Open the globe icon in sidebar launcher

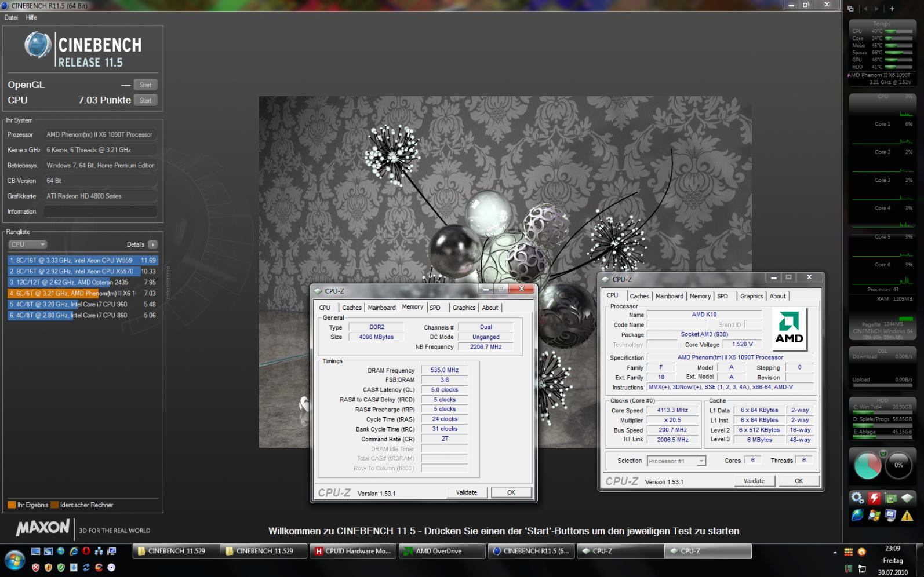[x=857, y=515]
